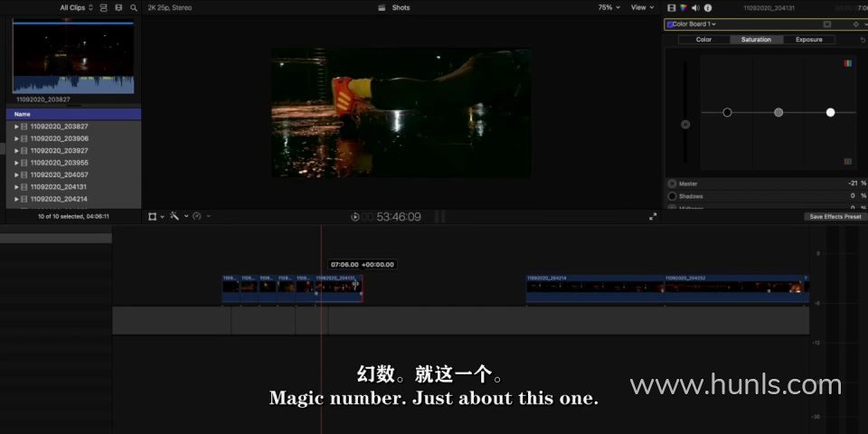This screenshot has width=868, height=434.
Task: Toggle the Color Board 1 effect checkbox
Action: 670,24
